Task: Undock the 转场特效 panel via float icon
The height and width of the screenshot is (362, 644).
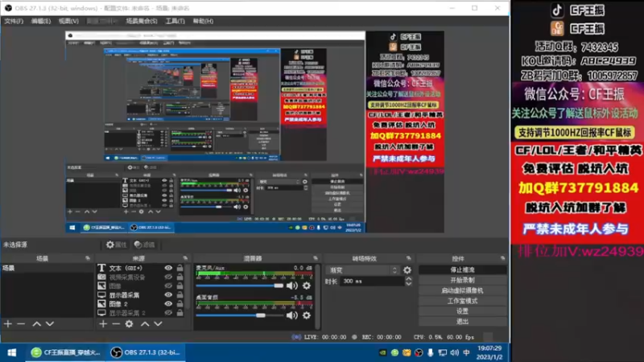Action: (408, 258)
